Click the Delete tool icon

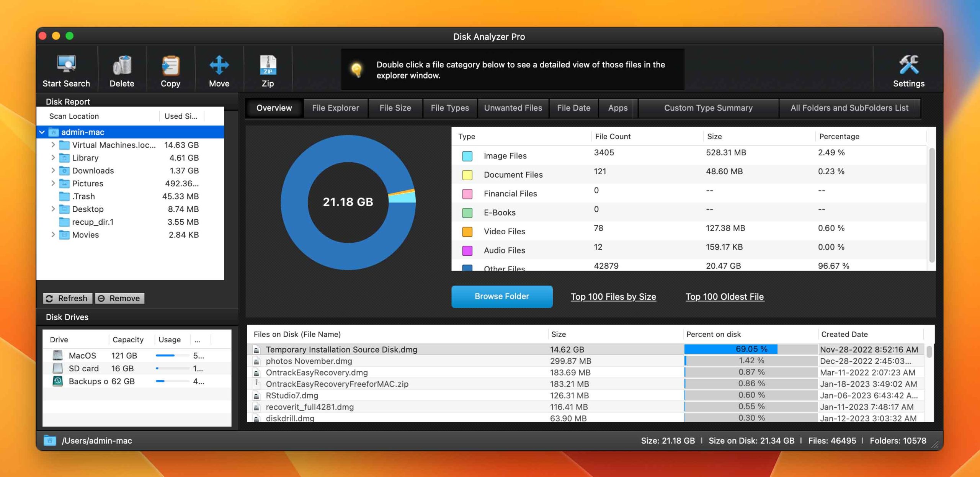(x=121, y=69)
